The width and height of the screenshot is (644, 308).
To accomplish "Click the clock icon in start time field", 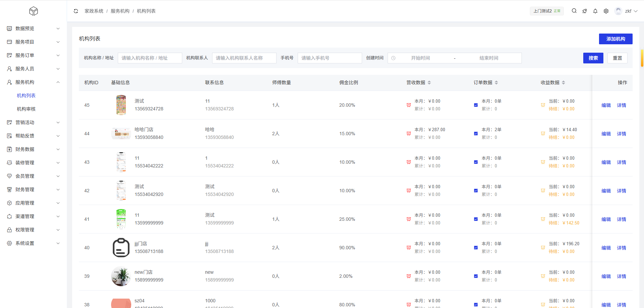I will click(x=393, y=58).
